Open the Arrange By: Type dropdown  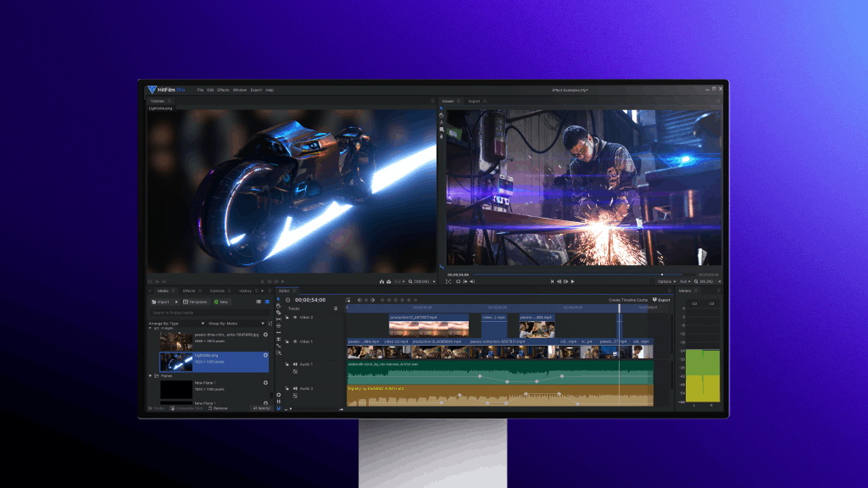(x=176, y=324)
